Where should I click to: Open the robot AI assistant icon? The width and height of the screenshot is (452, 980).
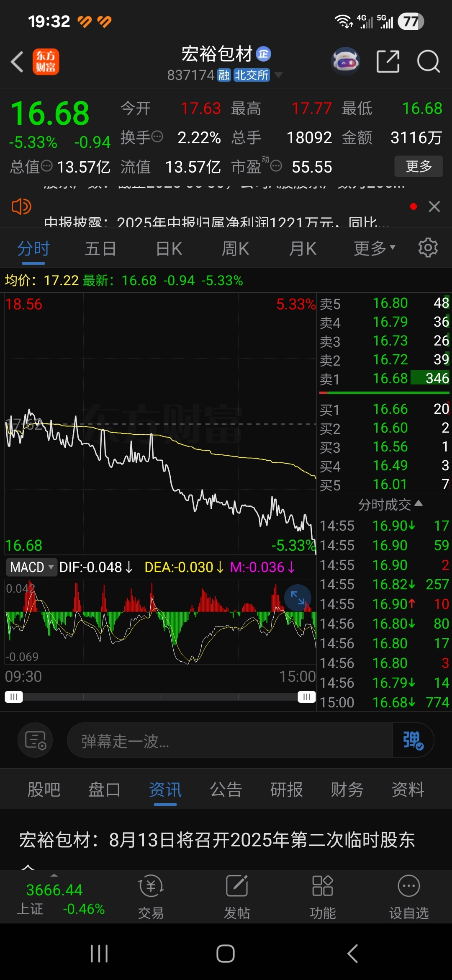click(346, 61)
